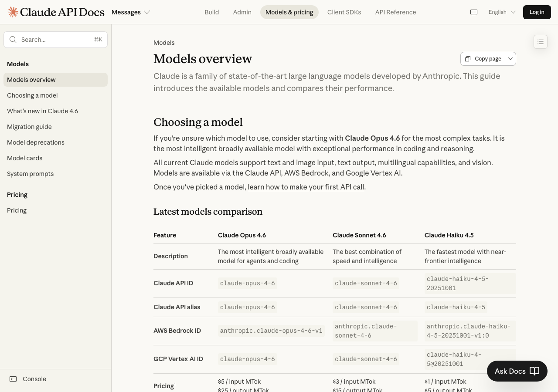Open the table of contents list icon
The width and height of the screenshot is (558, 392).
[x=541, y=42]
